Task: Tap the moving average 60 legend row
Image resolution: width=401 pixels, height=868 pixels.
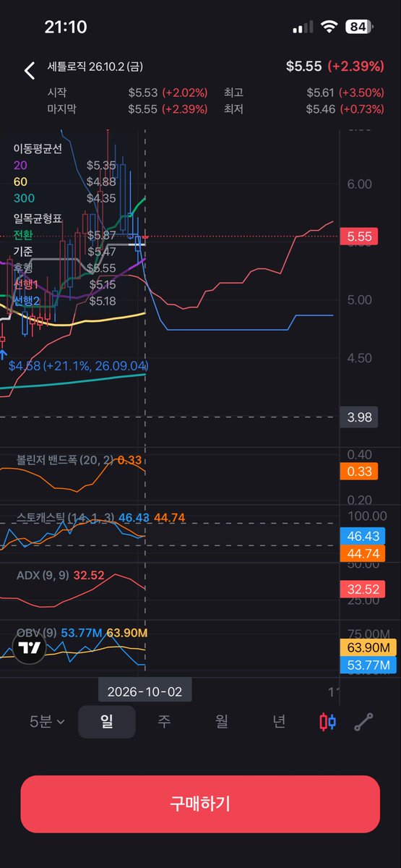Action: 64,182
